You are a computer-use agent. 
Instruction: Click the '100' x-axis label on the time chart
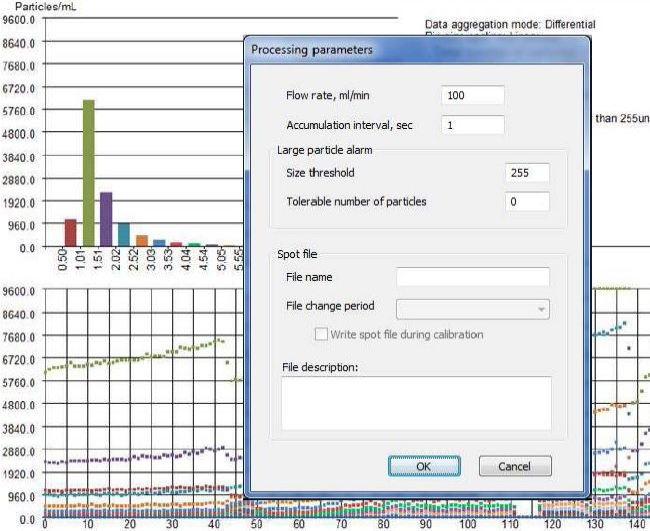(467, 524)
